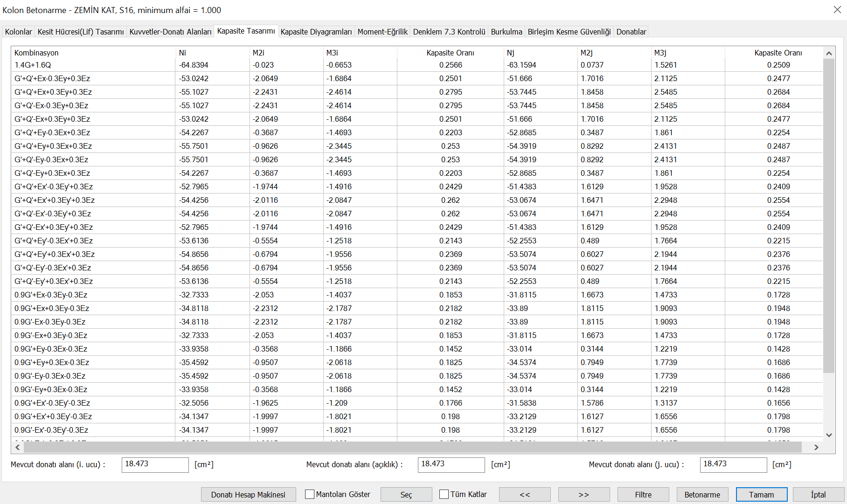Image resolution: width=847 pixels, height=504 pixels.
Task: Switch to the Kolonlar tab
Action: pos(18,31)
